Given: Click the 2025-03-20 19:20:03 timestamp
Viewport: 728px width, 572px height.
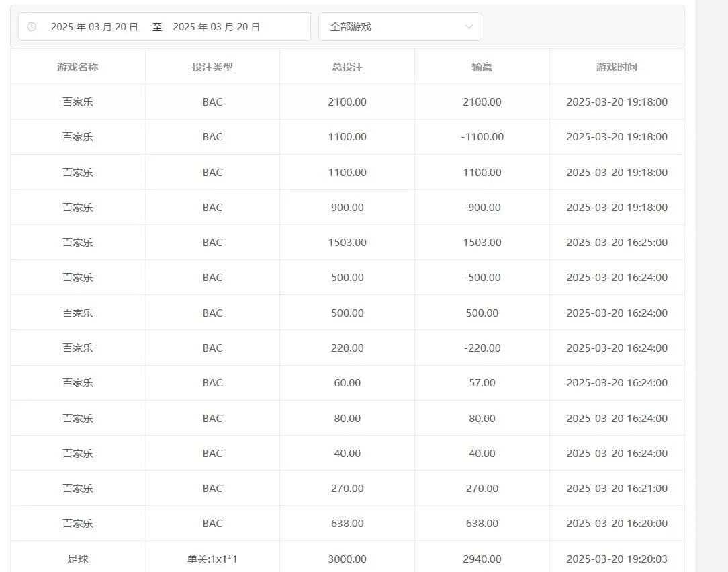Looking at the screenshot, I should (617, 559).
